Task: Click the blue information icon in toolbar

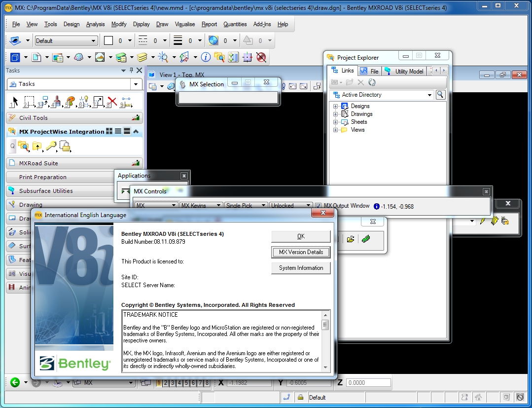Action: pos(206,57)
